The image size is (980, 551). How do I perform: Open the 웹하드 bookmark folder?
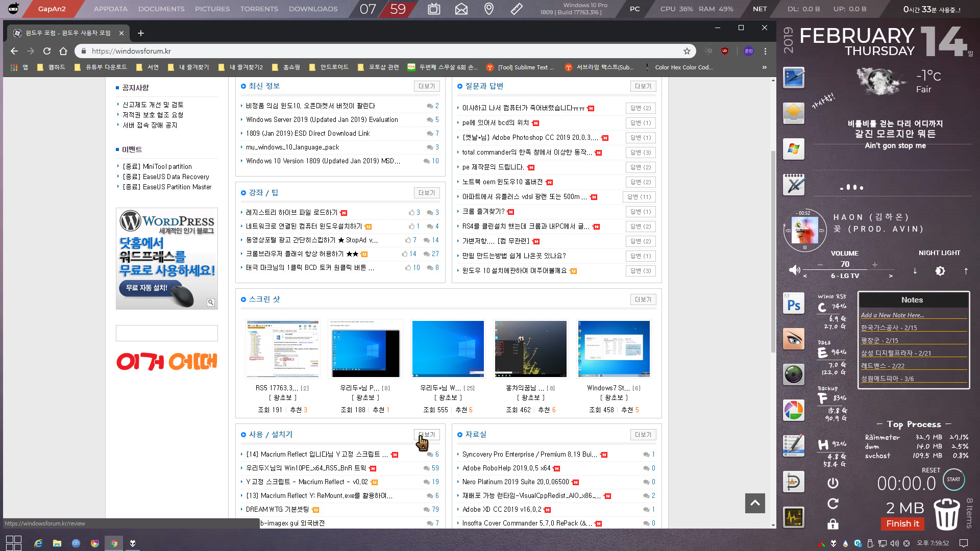point(52,67)
